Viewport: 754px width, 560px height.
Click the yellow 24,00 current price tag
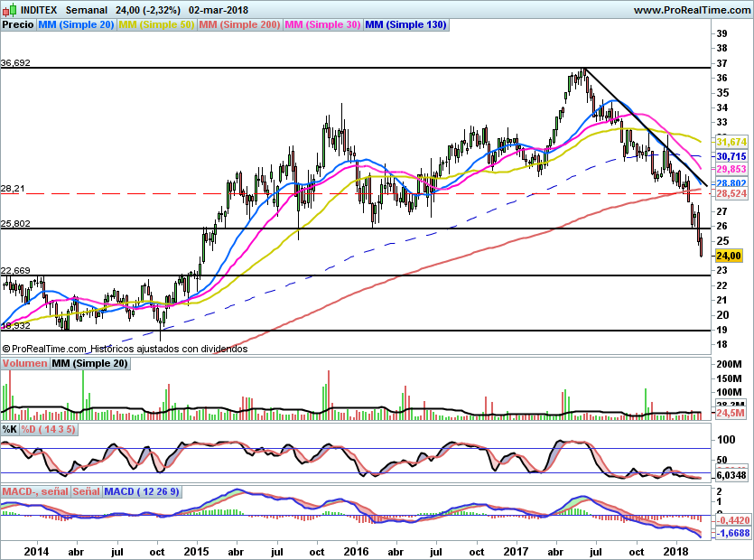[727, 256]
